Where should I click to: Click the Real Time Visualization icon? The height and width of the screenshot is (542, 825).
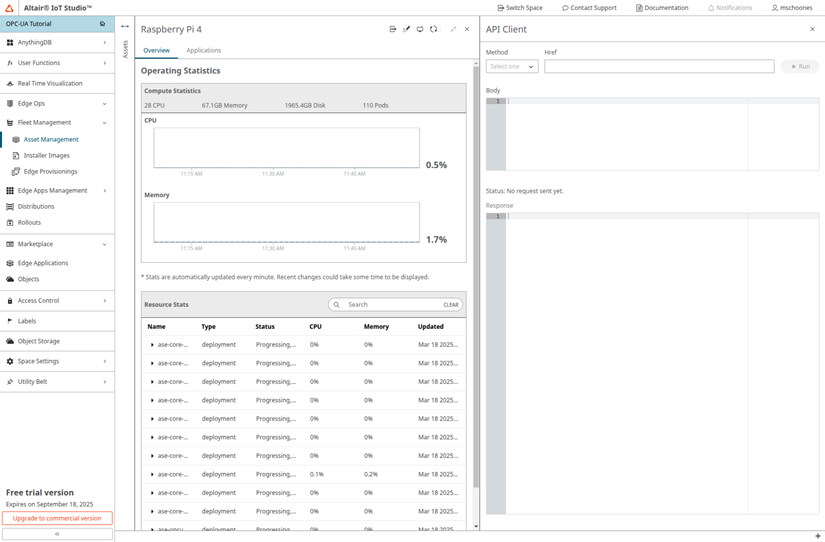[10, 84]
